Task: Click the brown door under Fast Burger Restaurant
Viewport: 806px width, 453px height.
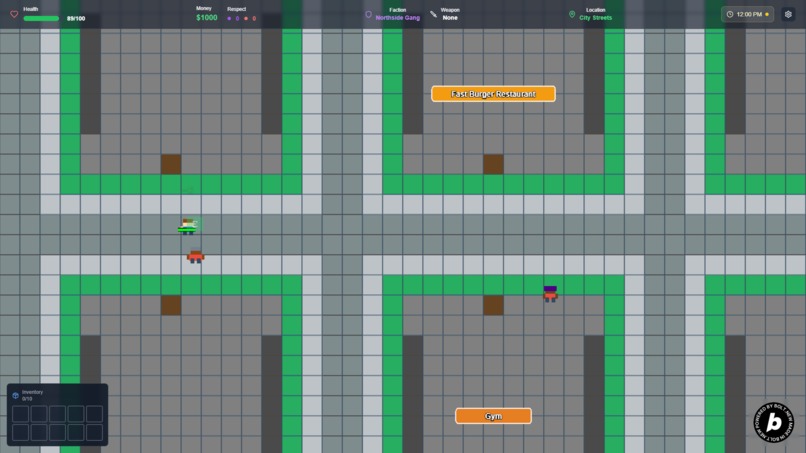Action: click(493, 164)
